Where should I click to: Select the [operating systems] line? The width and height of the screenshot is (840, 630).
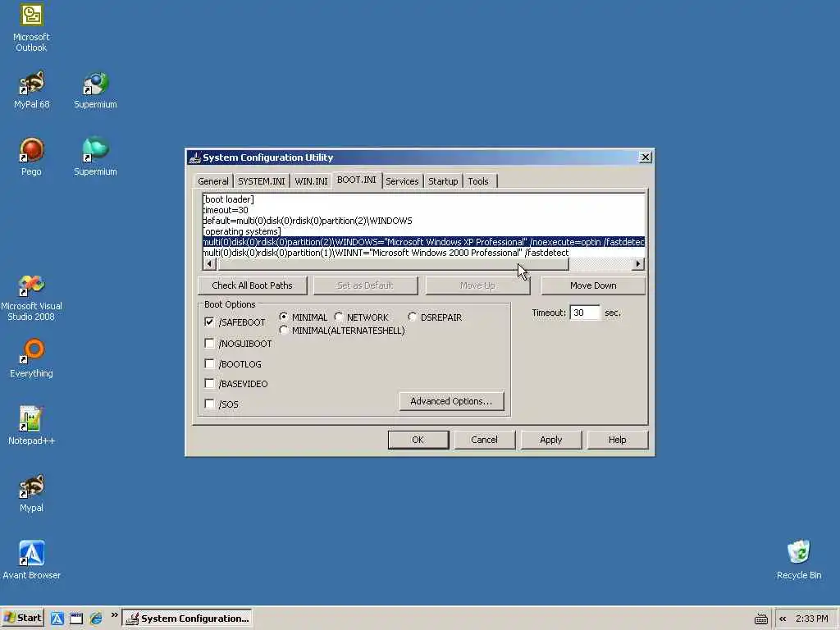424,231
